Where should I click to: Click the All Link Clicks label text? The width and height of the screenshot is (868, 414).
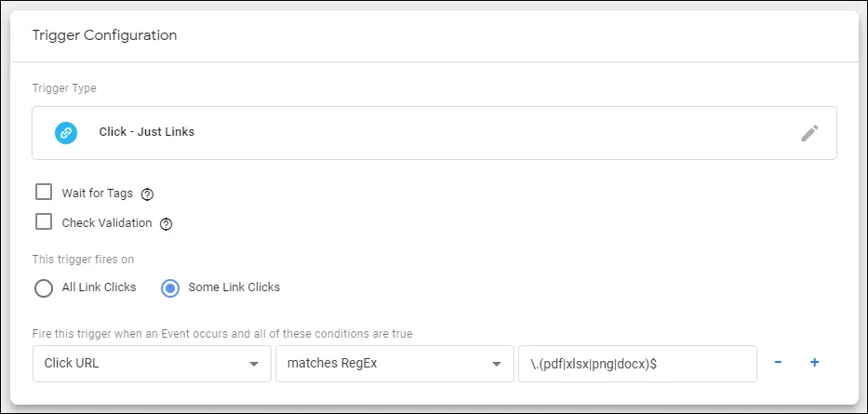point(100,287)
